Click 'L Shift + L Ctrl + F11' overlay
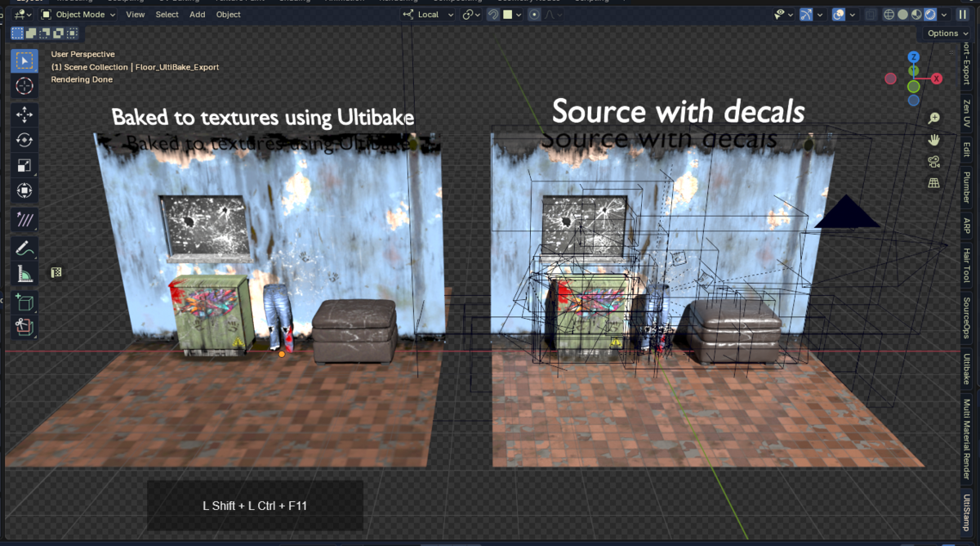The height and width of the screenshot is (546, 980). pyautogui.click(x=255, y=506)
